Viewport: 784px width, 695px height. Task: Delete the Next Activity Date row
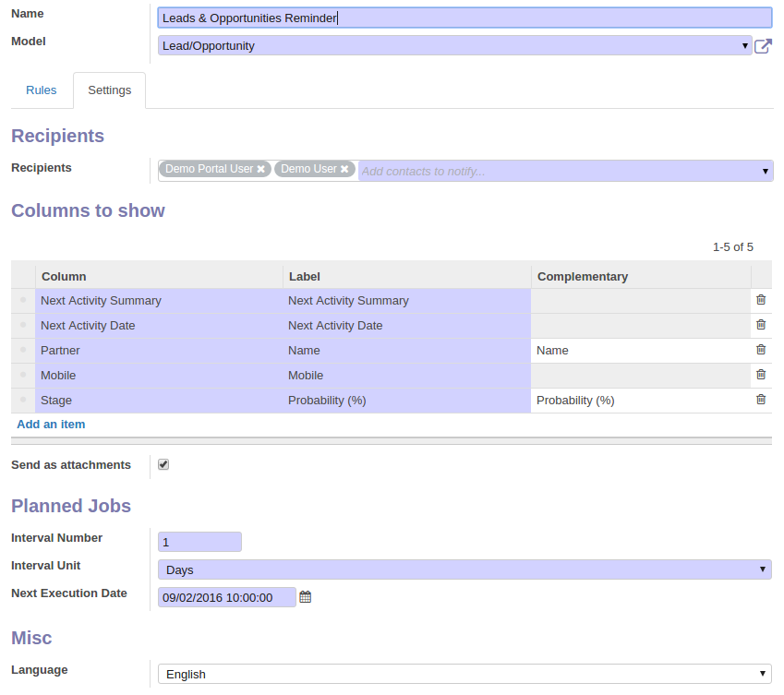[x=761, y=325]
